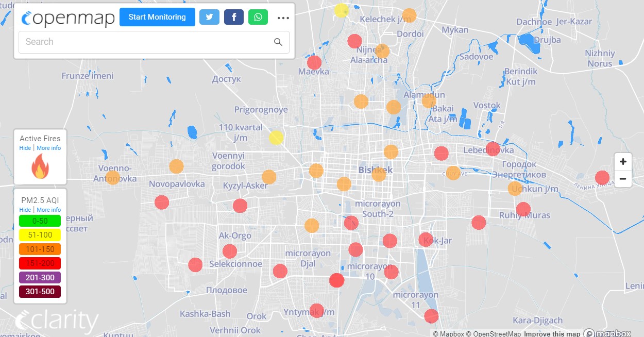Click the Facebook share icon
This screenshot has height=337, width=644.
click(x=233, y=17)
